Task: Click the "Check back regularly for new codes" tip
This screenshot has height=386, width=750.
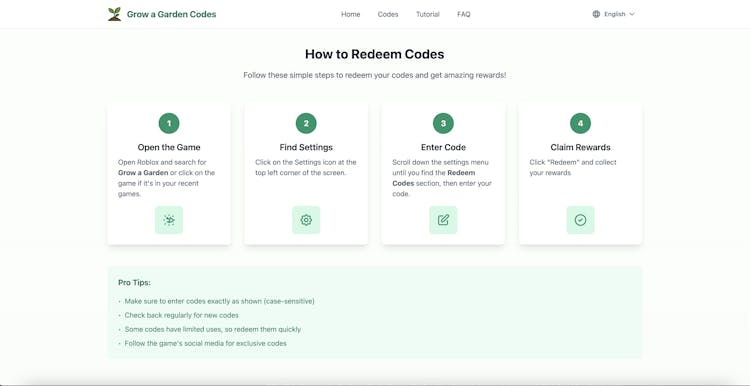Action: pyautogui.click(x=181, y=315)
